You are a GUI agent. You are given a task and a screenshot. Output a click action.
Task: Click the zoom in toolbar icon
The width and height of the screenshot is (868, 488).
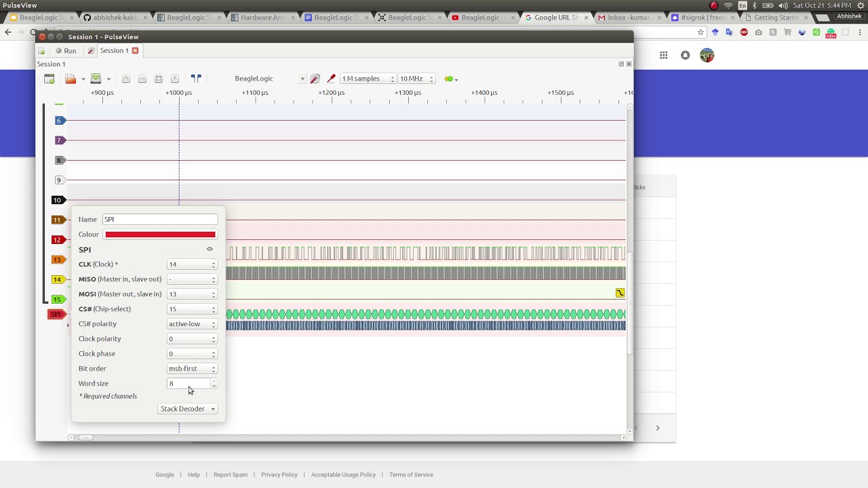tap(125, 79)
